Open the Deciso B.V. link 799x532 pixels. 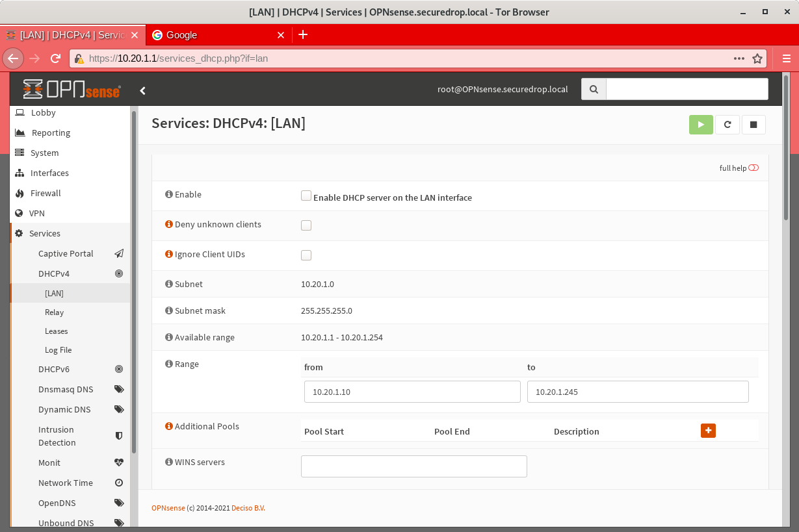click(x=248, y=507)
